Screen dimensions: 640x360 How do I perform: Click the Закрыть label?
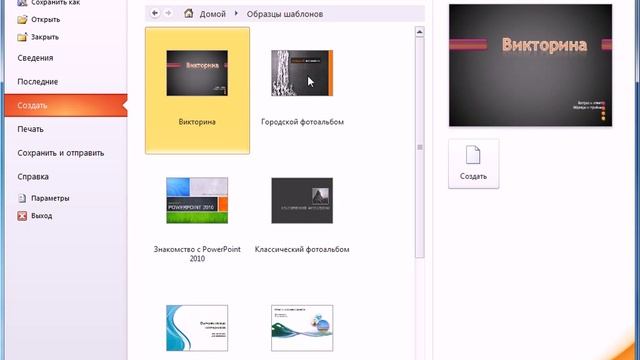[x=45, y=37]
